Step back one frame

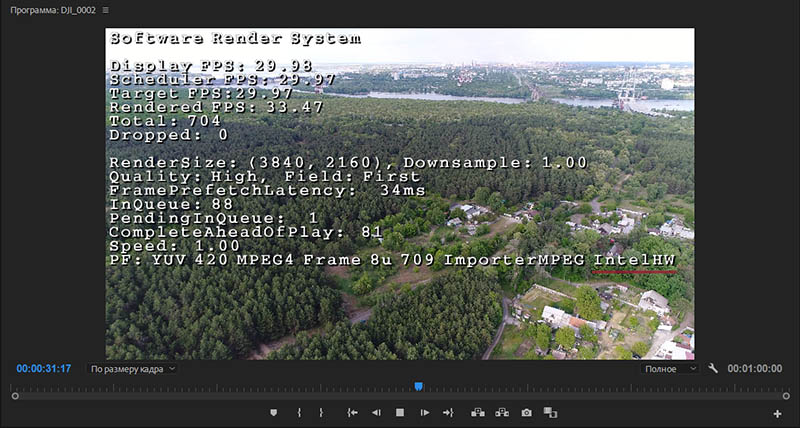point(376,413)
